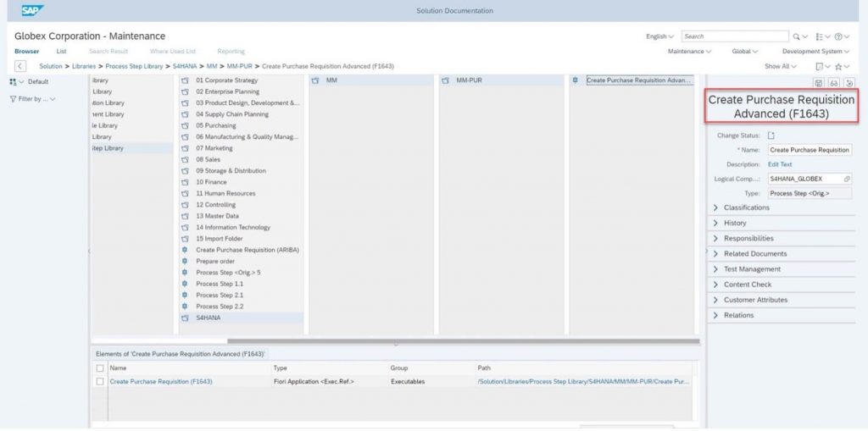Expand the Classifications section
The width and height of the screenshot is (868, 431).
coord(715,208)
